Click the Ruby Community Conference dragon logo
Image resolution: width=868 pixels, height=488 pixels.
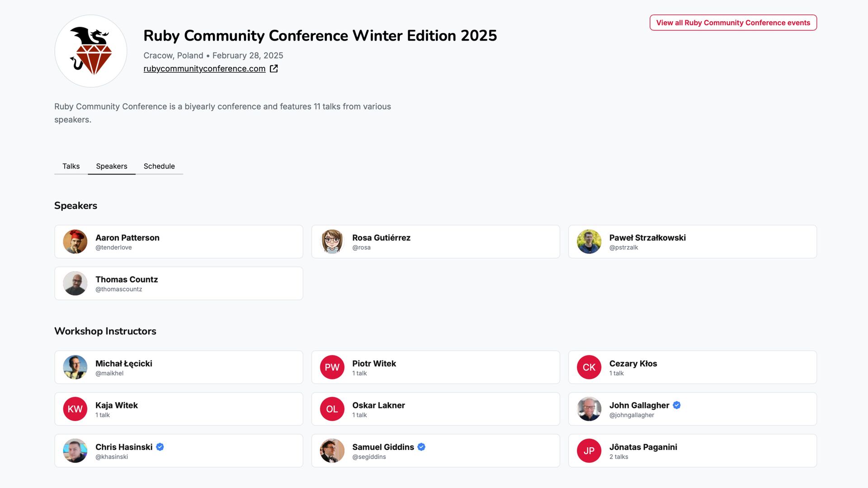90,51
